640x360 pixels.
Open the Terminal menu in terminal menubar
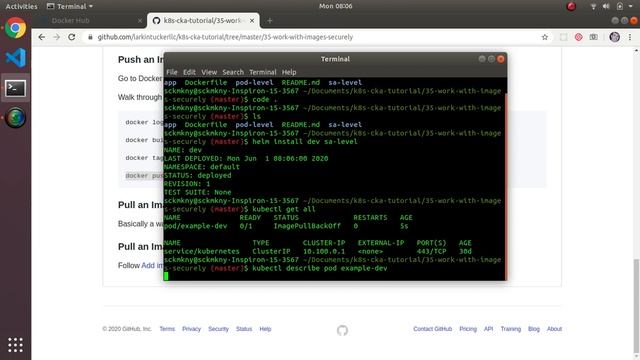262,72
